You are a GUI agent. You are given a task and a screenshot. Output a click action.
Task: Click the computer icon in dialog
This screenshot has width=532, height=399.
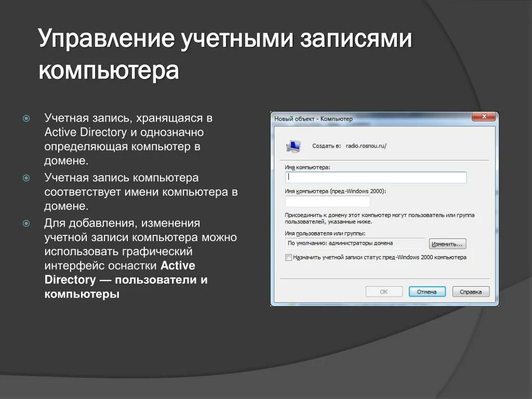[293, 146]
